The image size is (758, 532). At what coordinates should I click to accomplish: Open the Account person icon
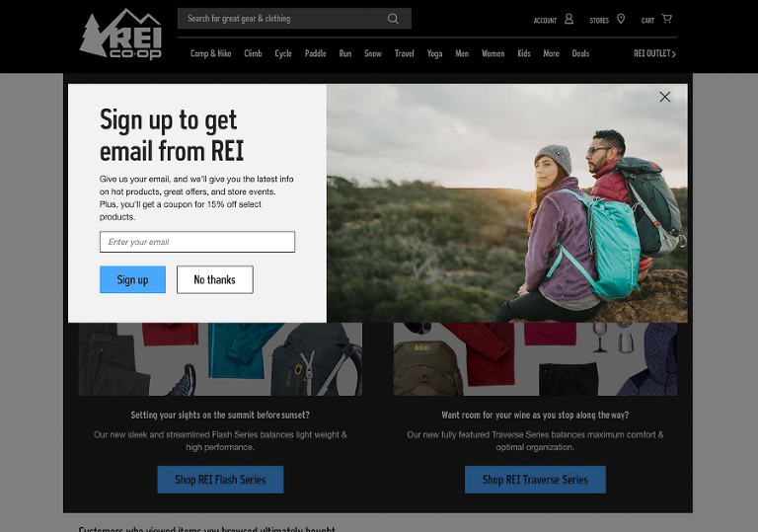coord(568,19)
